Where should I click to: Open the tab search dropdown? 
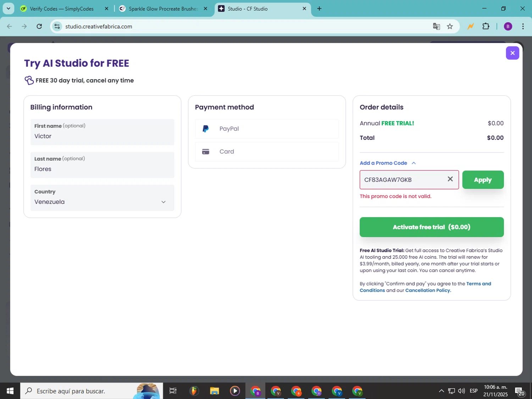coord(9,9)
